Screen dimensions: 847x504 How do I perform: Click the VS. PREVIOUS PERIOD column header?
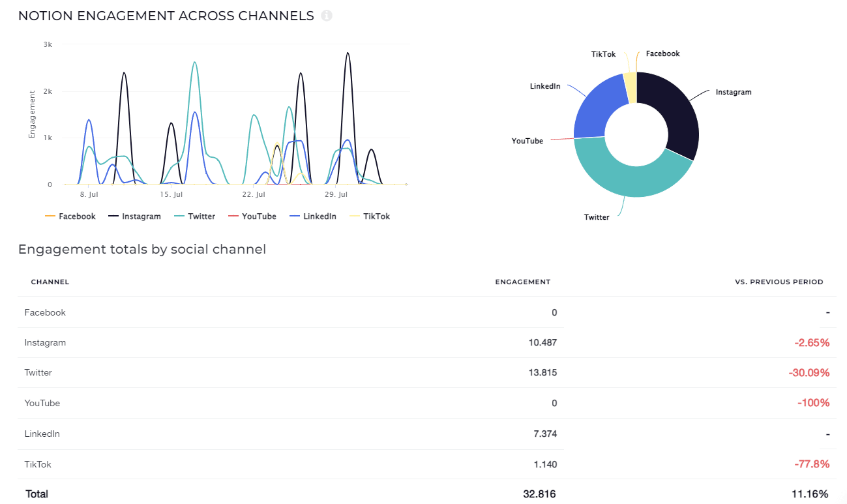coord(779,282)
